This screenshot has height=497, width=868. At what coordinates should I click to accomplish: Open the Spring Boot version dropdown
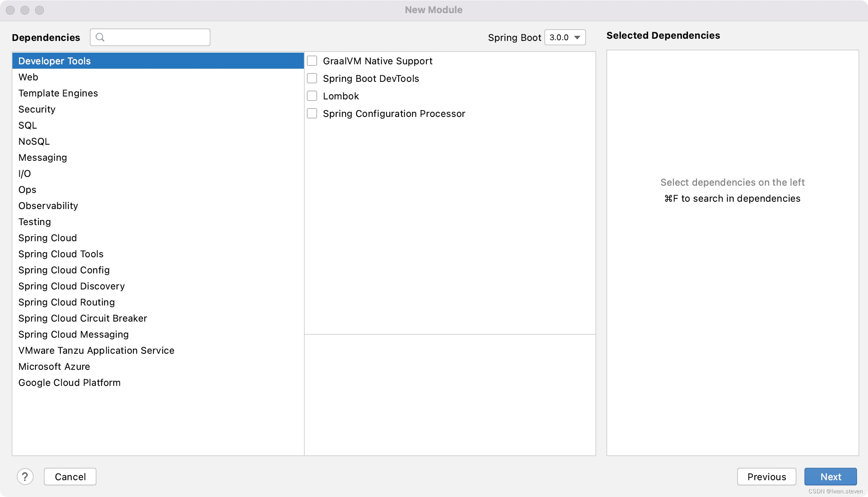click(x=565, y=37)
